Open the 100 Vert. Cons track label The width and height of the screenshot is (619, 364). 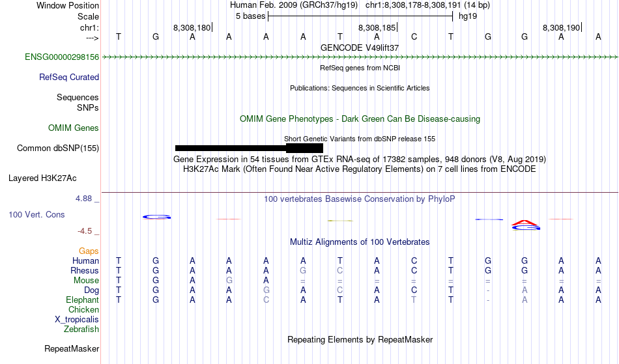coord(36,214)
